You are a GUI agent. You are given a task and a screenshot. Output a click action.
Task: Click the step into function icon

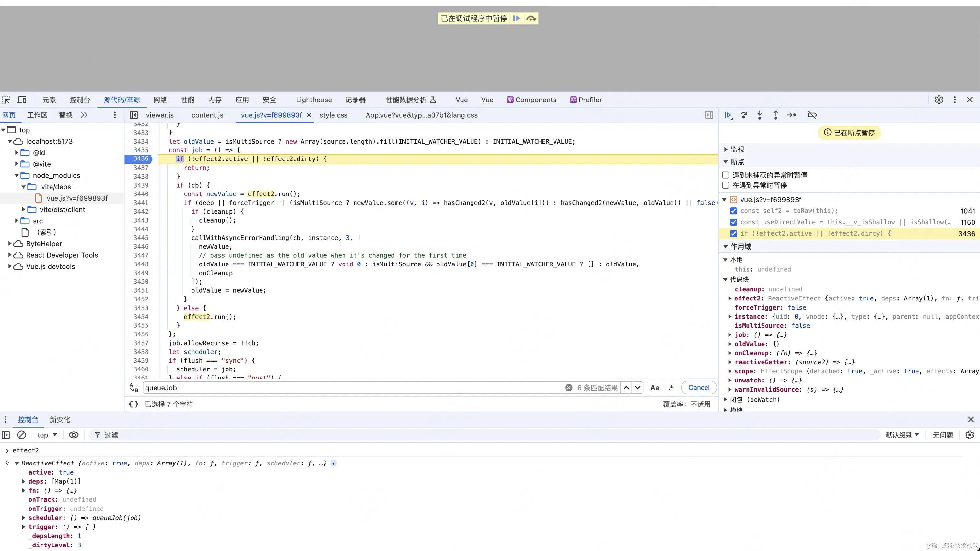(x=760, y=115)
